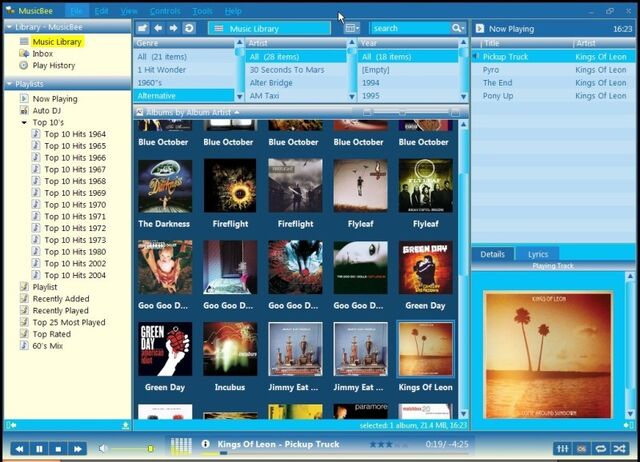Open the Recently Added playlist
This screenshot has height=462, width=640.
pyautogui.click(x=61, y=299)
